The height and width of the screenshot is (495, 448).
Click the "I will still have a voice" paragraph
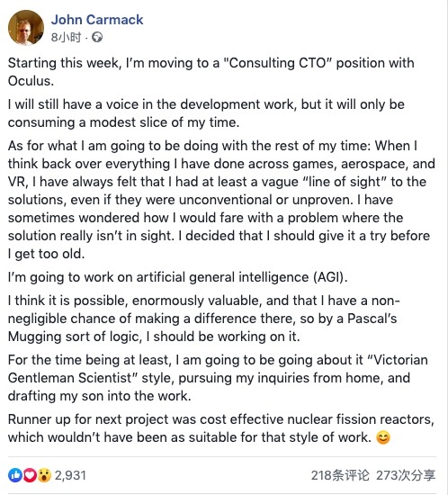point(206,113)
